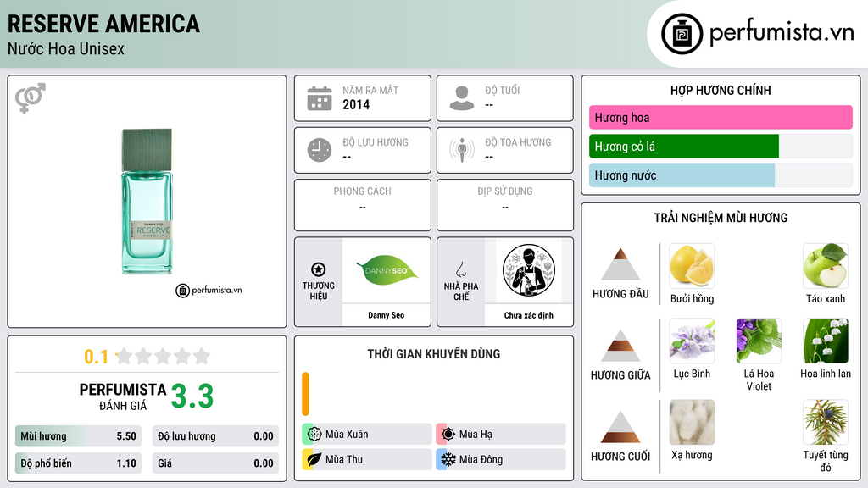
Task: Click the star badge Thương hiệu icon
Action: (x=319, y=269)
